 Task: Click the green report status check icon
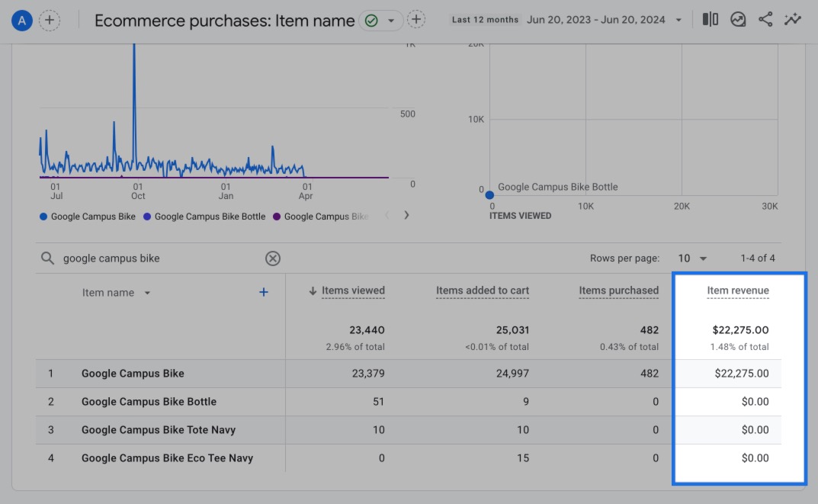371,21
